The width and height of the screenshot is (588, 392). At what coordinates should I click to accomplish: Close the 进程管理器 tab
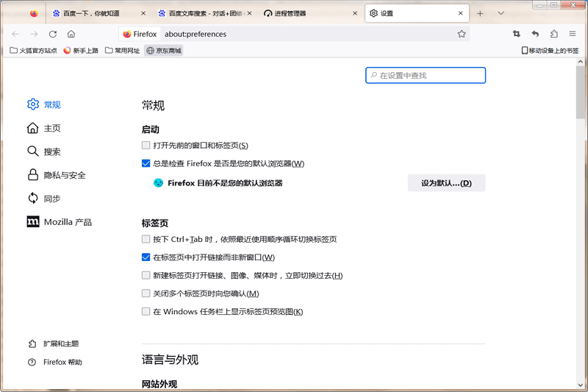pyautogui.click(x=355, y=13)
